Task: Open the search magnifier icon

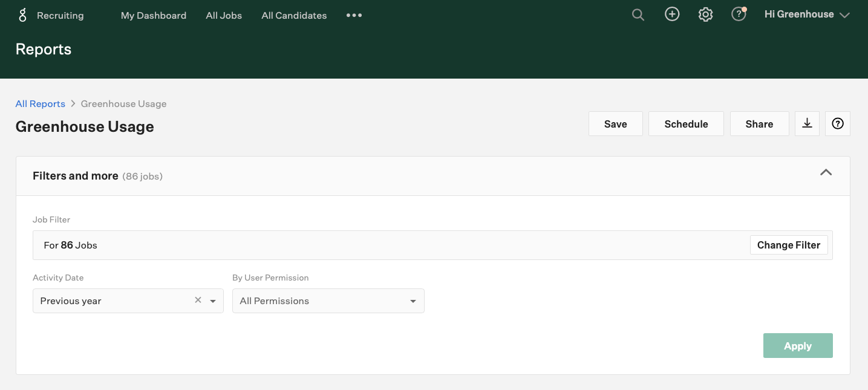Action: 638,15
